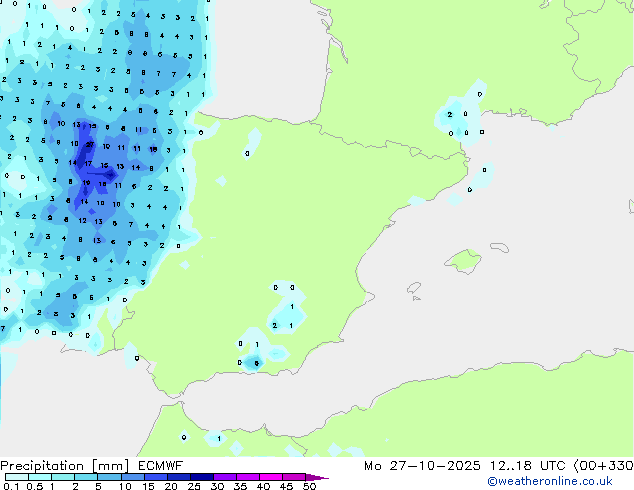This screenshot has height=490, width=634.
Task: Click the legend tick label "35"
Action: (x=240, y=486)
